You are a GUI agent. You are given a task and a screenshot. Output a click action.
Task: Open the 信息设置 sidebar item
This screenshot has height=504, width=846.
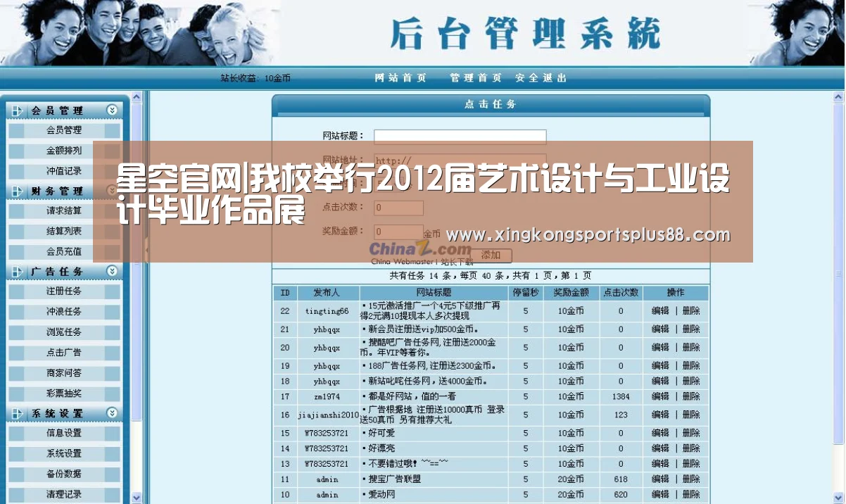pyautogui.click(x=64, y=433)
